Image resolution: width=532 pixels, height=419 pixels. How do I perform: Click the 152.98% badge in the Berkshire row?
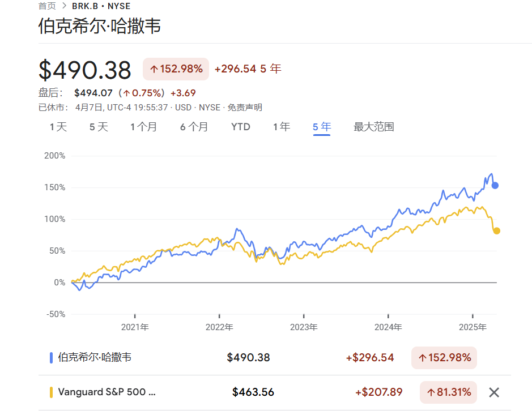pyautogui.click(x=444, y=358)
